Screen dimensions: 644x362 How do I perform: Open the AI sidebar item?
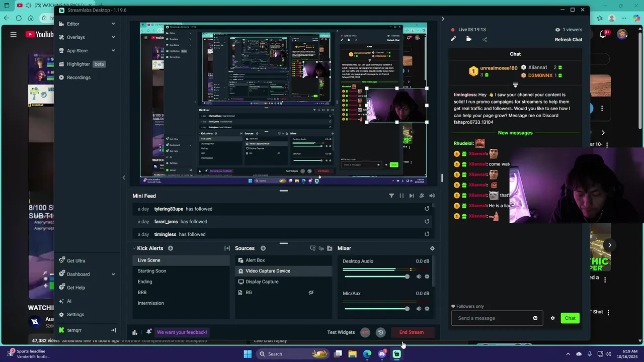[69, 301]
